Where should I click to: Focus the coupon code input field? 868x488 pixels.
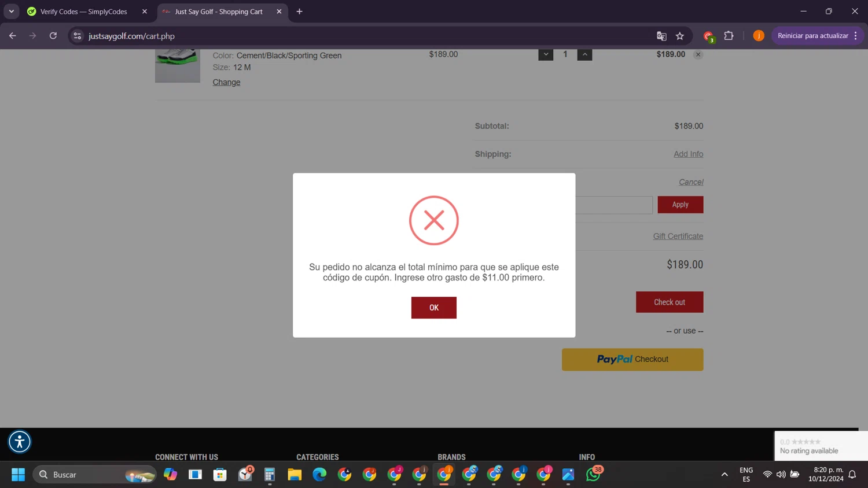[x=613, y=205]
